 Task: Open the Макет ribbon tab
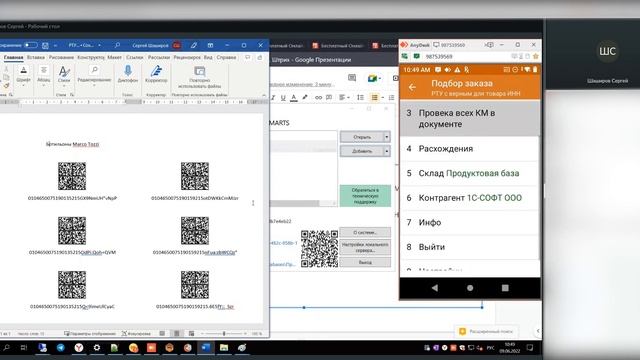115,58
